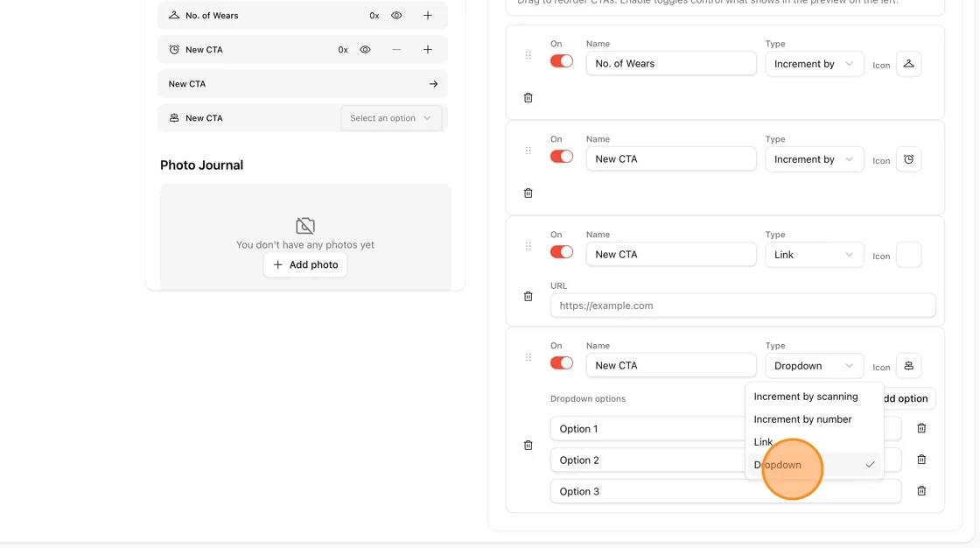Open the 'Select an option' dropdown in preview
Screen dimensions: 980x548
390,117
